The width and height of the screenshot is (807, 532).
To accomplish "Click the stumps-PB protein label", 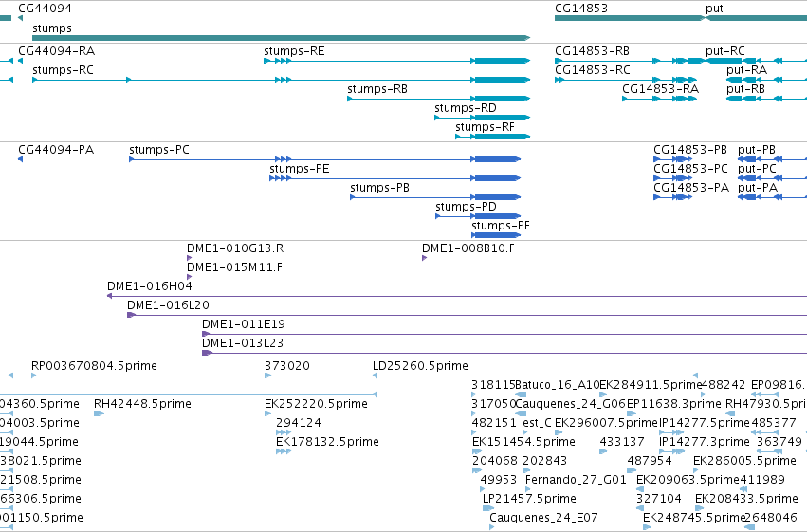I will click(x=380, y=188).
